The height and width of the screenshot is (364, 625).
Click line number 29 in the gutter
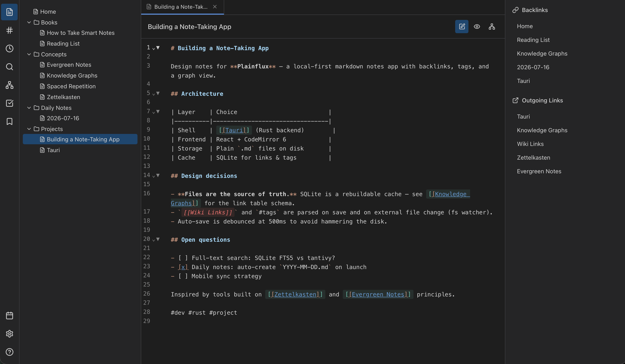click(147, 321)
